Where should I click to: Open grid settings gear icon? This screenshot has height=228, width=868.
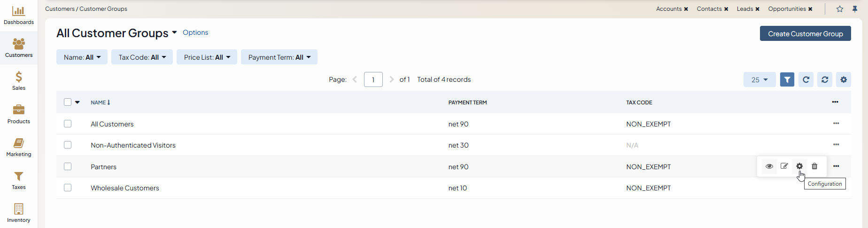844,80
